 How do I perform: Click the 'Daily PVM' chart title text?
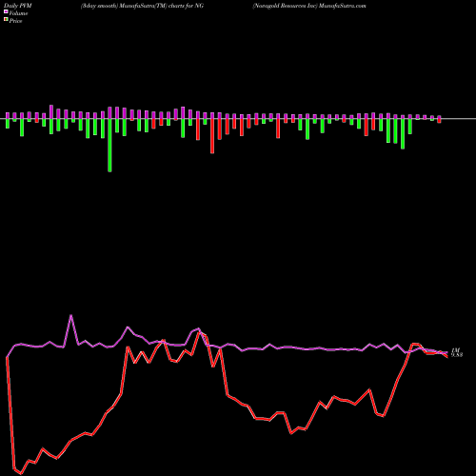point(18,6)
